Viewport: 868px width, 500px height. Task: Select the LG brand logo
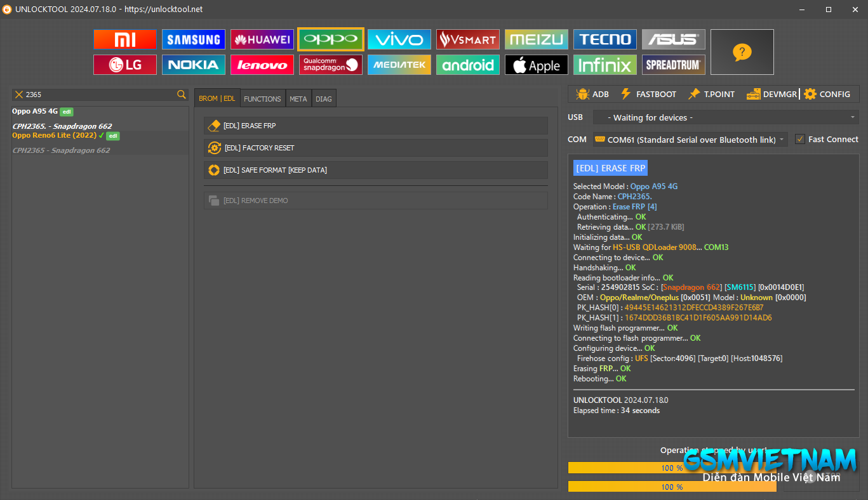pyautogui.click(x=124, y=65)
